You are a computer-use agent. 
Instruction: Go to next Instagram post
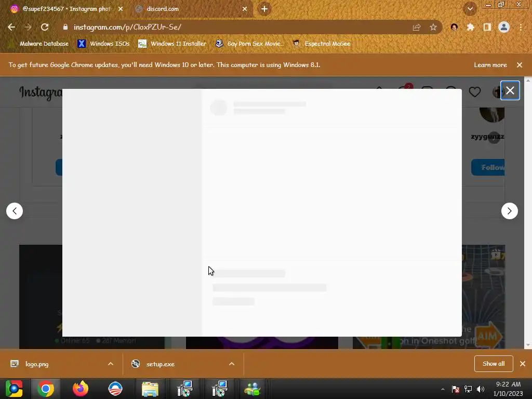[x=509, y=211]
